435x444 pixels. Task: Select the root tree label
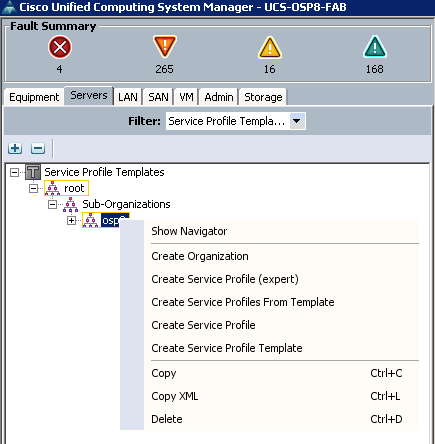click(x=74, y=188)
